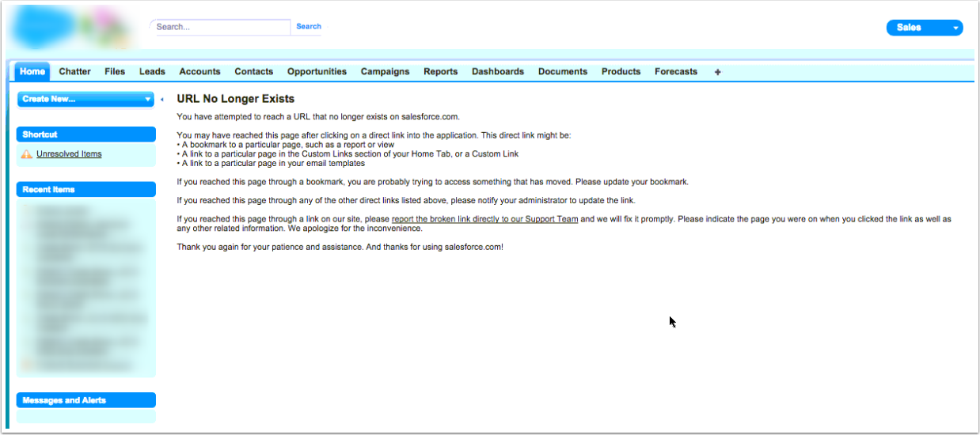Open the Campaigns tab
This screenshot has height=435, width=980.
pos(385,71)
